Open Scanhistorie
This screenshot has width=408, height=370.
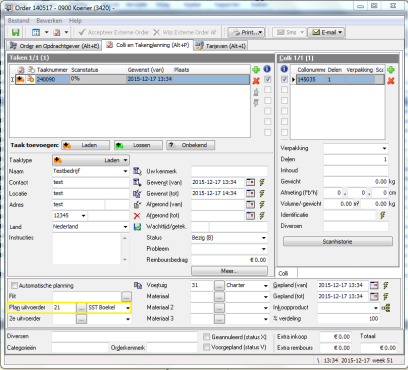click(338, 242)
